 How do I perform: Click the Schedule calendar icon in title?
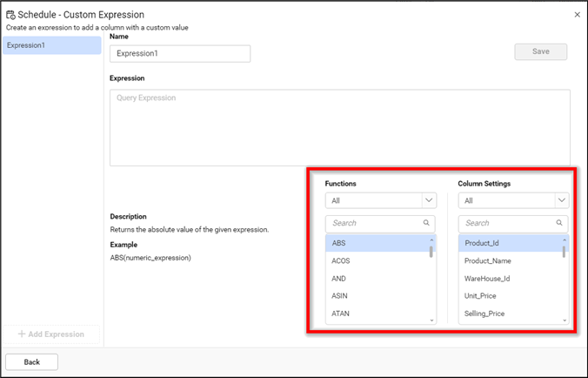point(10,15)
